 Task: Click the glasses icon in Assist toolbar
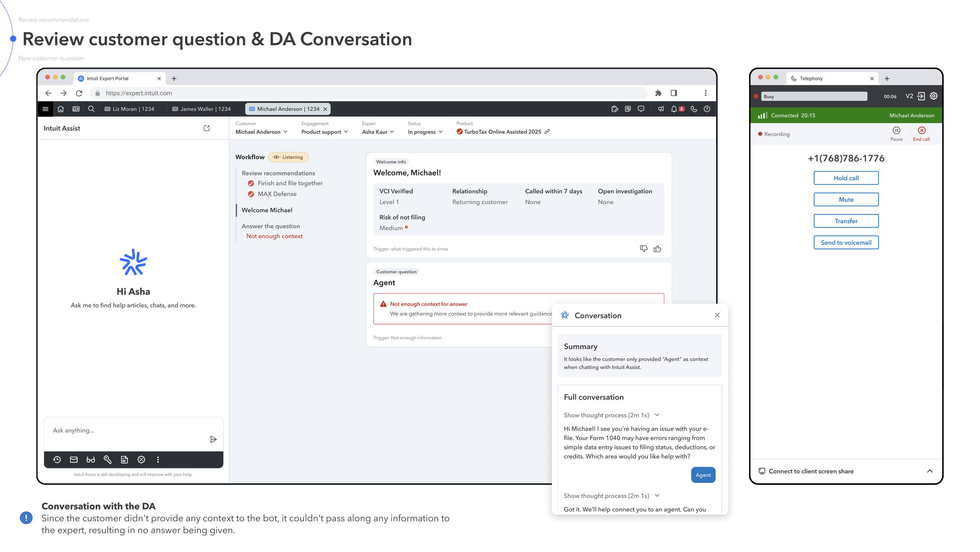coord(91,460)
